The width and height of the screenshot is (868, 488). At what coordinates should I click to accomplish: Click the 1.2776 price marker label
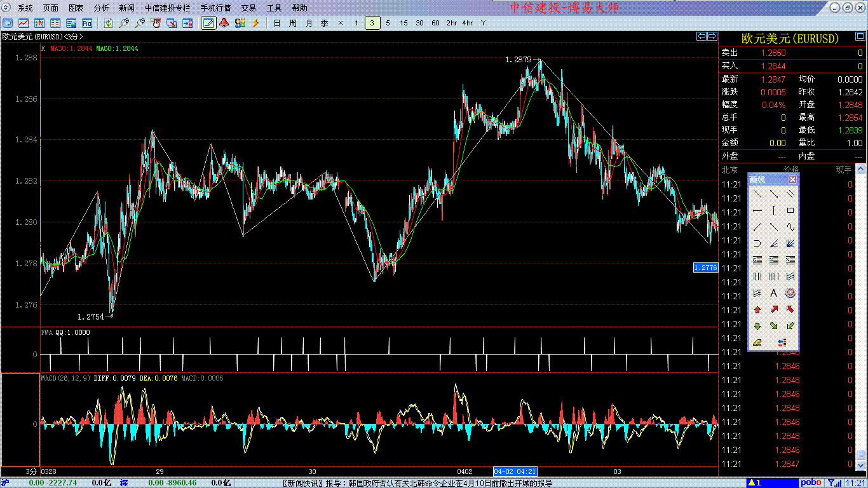[705, 268]
